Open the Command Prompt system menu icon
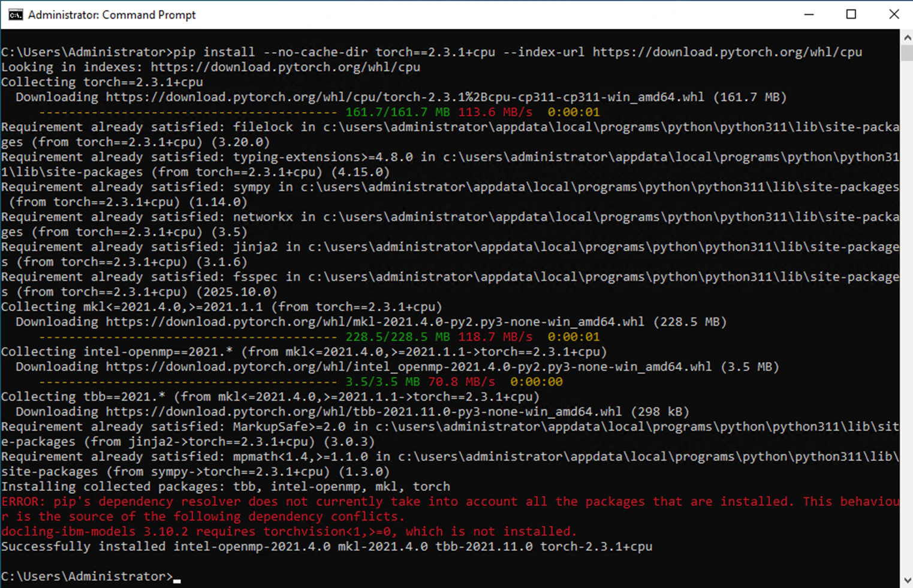Image resolution: width=913 pixels, height=588 pixels. click(15, 14)
